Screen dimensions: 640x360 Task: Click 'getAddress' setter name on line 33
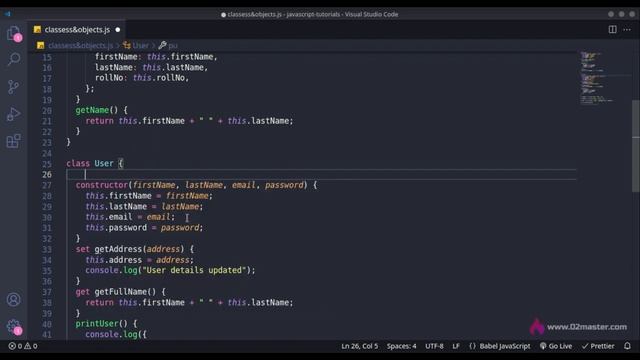[118, 249]
